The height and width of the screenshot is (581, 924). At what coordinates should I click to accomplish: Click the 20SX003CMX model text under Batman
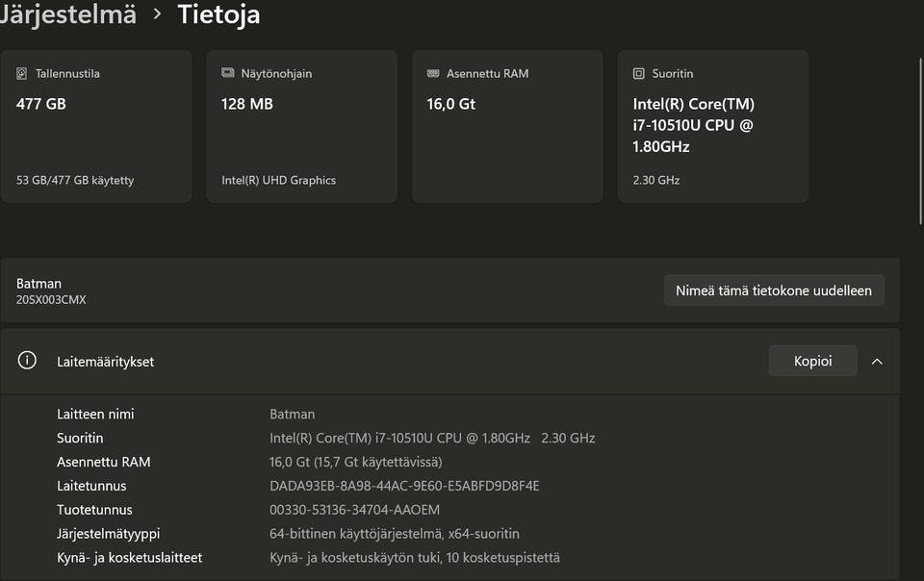(51, 300)
